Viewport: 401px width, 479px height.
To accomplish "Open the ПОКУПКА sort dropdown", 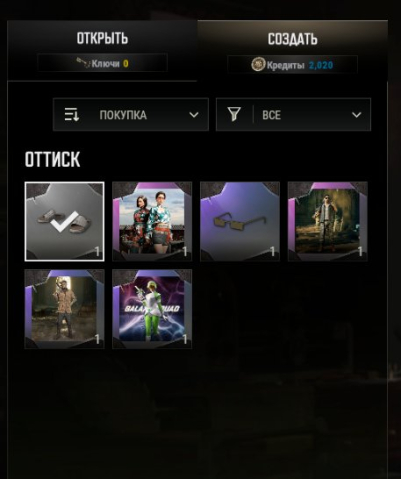I will [131, 115].
